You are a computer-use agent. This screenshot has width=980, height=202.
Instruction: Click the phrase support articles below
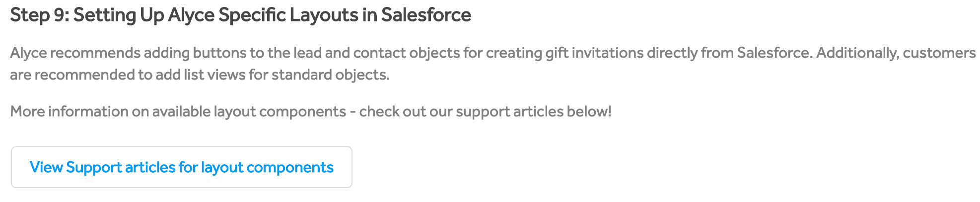pos(533,111)
